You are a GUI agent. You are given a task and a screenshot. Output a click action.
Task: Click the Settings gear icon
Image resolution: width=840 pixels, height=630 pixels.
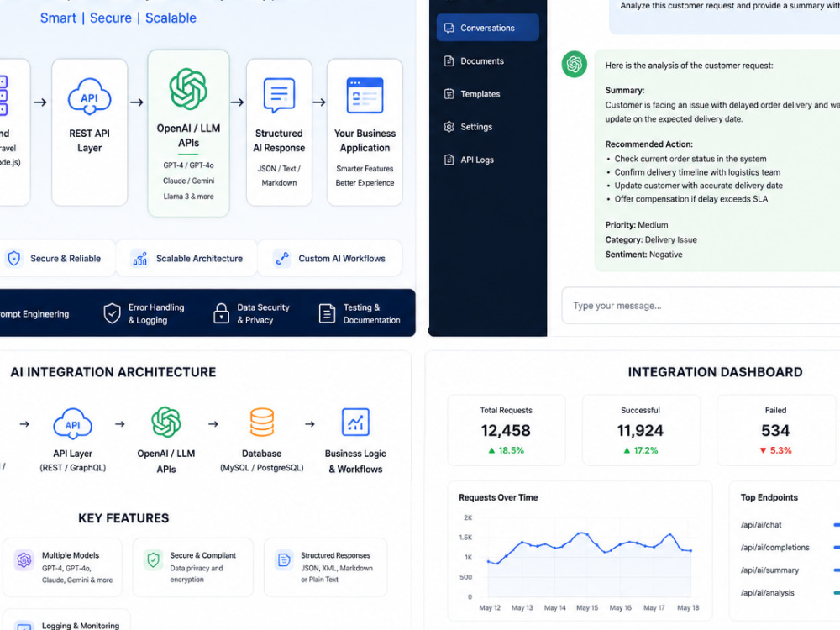pyautogui.click(x=449, y=127)
